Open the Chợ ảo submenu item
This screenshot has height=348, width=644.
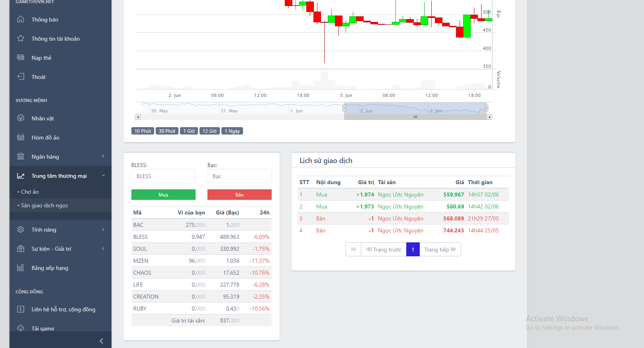(30, 192)
